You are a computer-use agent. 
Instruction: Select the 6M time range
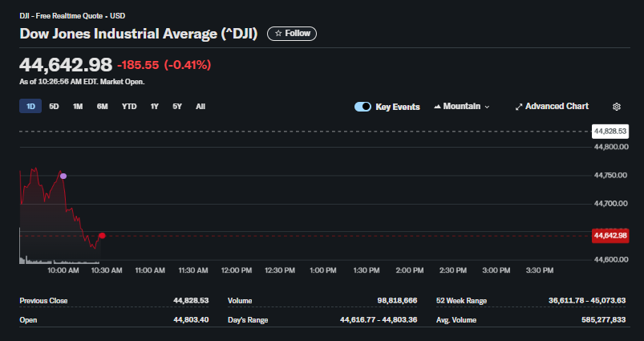[x=103, y=107]
